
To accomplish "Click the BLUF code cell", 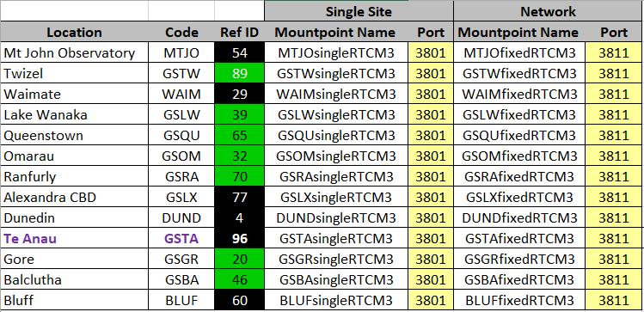I will click(181, 300).
